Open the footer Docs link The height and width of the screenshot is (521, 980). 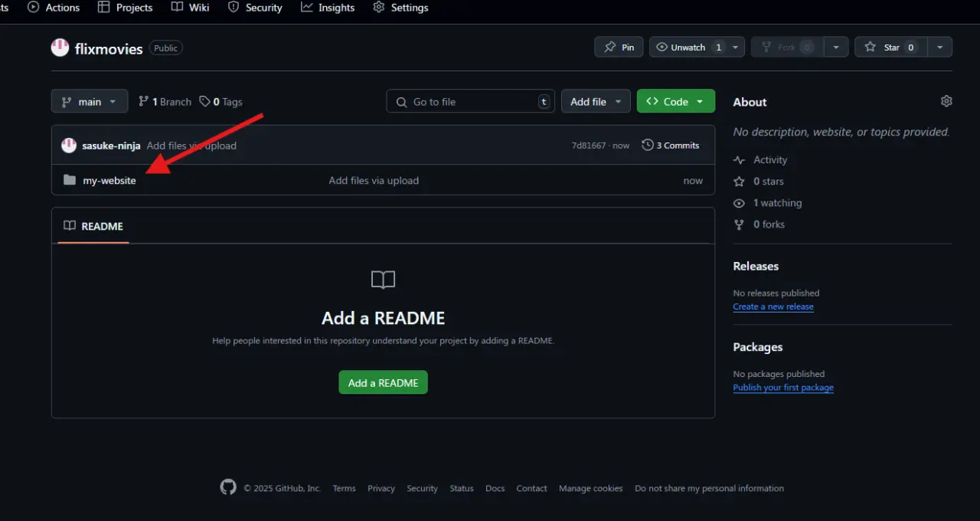(495, 488)
